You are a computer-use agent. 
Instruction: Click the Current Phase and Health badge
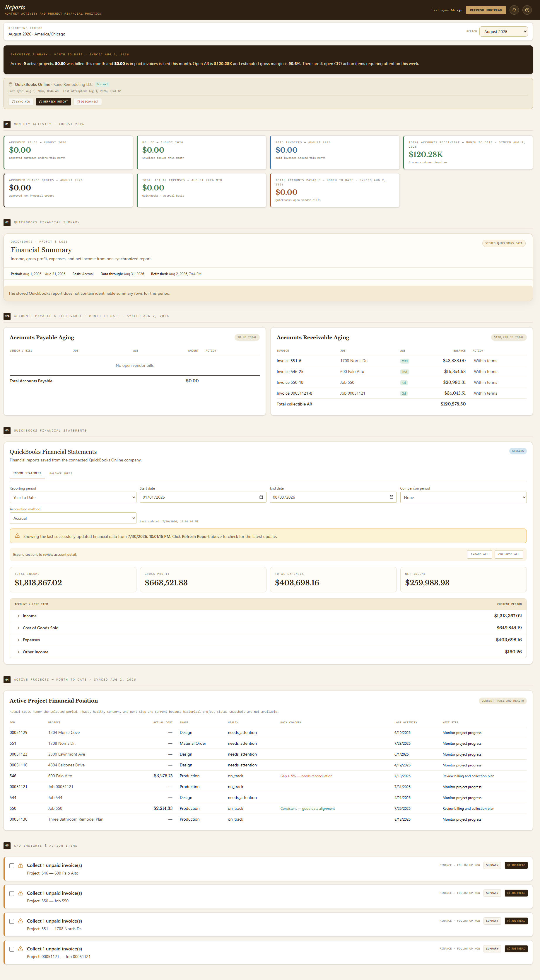502,701
